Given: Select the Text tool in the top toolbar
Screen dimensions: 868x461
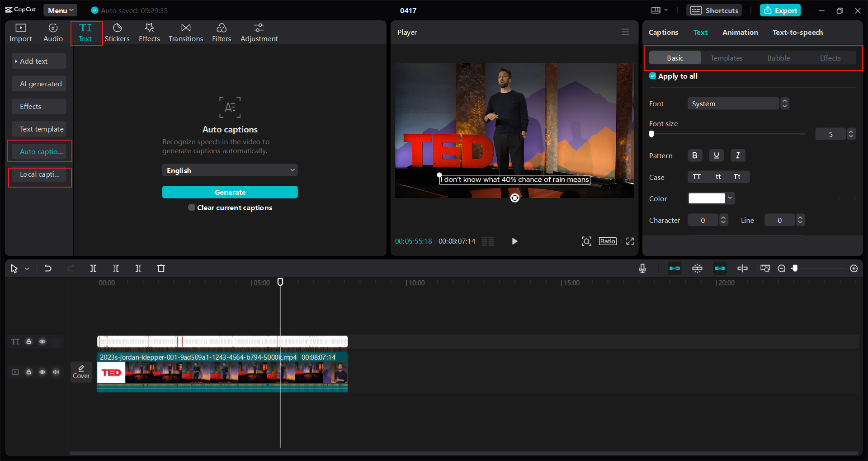Looking at the screenshot, I should point(86,32).
